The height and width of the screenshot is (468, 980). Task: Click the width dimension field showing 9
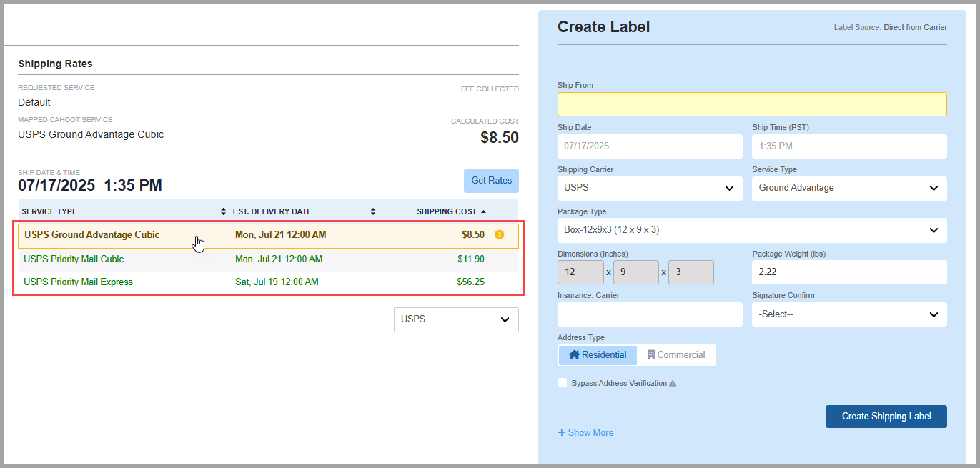636,272
